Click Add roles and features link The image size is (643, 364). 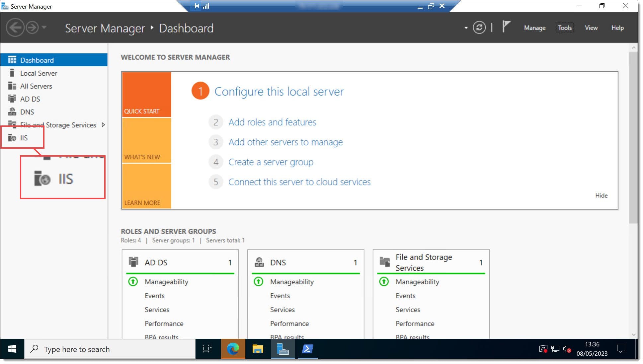tap(272, 122)
